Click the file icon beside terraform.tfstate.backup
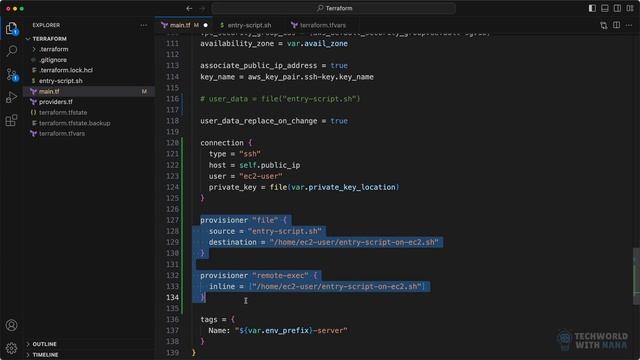The height and width of the screenshot is (360, 640). (34, 123)
